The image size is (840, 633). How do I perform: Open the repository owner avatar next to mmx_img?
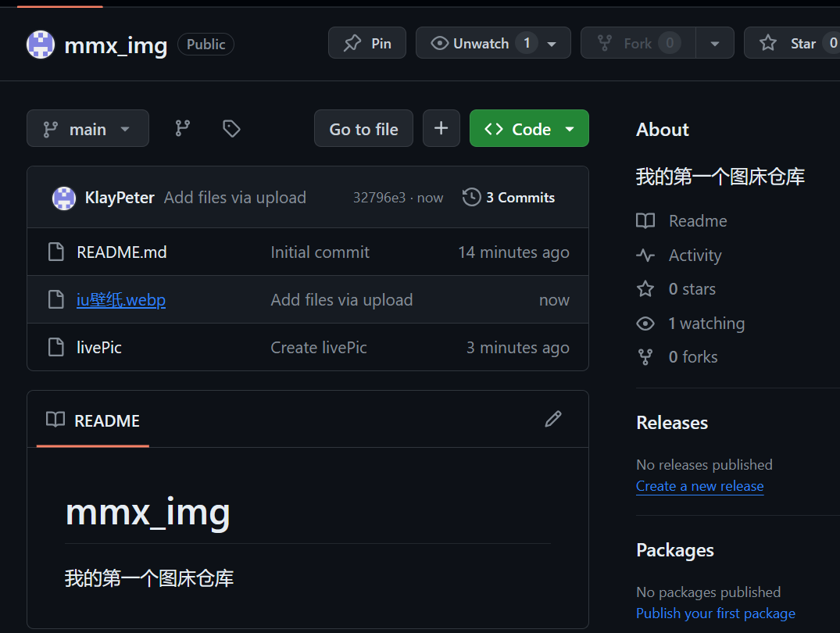tap(41, 44)
